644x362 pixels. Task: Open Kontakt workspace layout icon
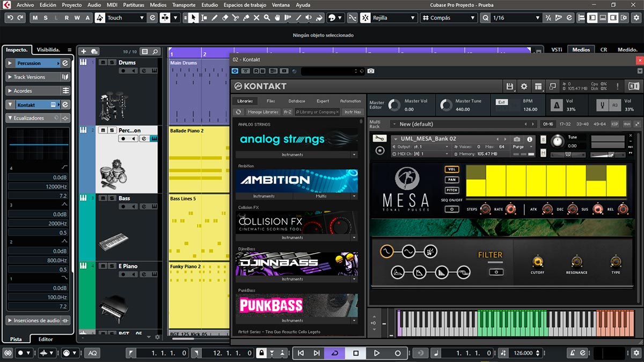pos(538,86)
